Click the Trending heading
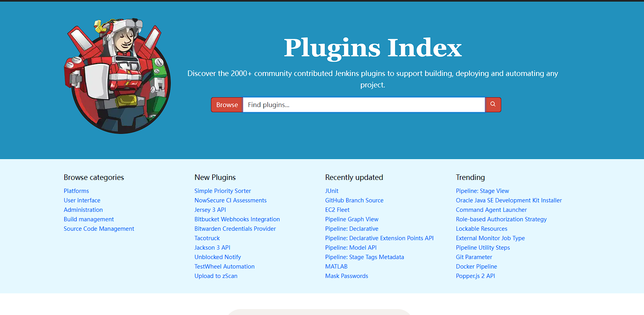Viewport: 644px width, 315px height. coord(470,178)
